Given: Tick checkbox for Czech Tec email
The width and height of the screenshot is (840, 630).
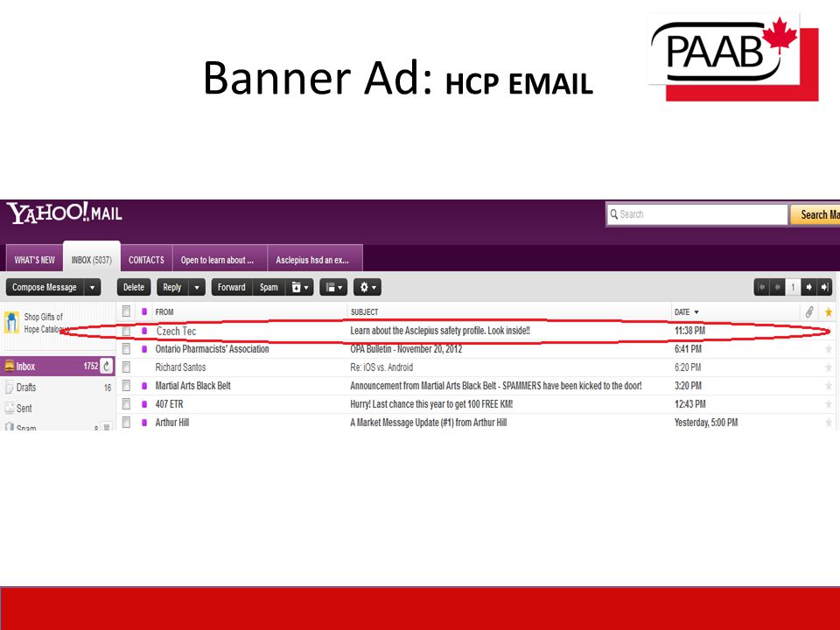Looking at the screenshot, I should point(126,331).
